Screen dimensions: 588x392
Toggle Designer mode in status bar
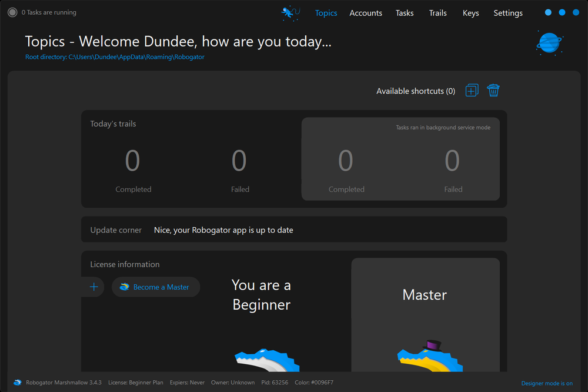(546, 383)
